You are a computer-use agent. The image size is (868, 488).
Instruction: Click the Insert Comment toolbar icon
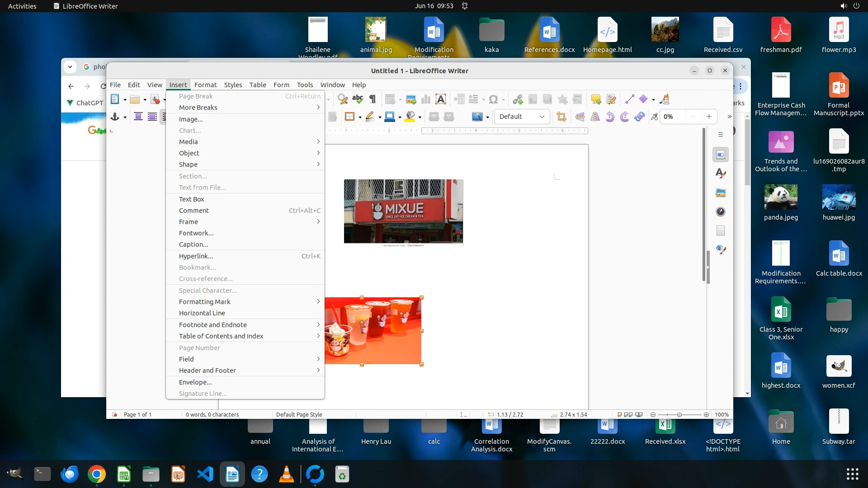coord(596,99)
